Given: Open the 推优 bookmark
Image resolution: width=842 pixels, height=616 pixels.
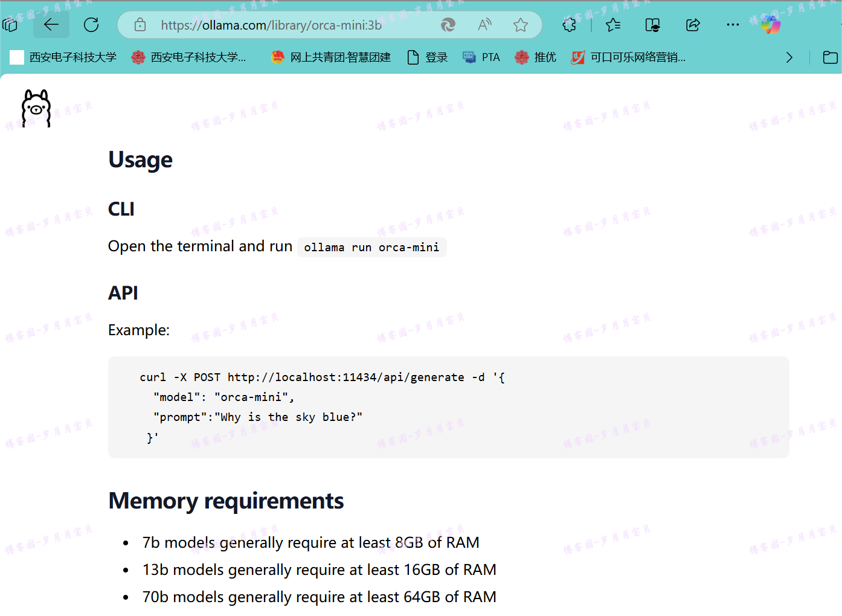Looking at the screenshot, I should [x=536, y=57].
